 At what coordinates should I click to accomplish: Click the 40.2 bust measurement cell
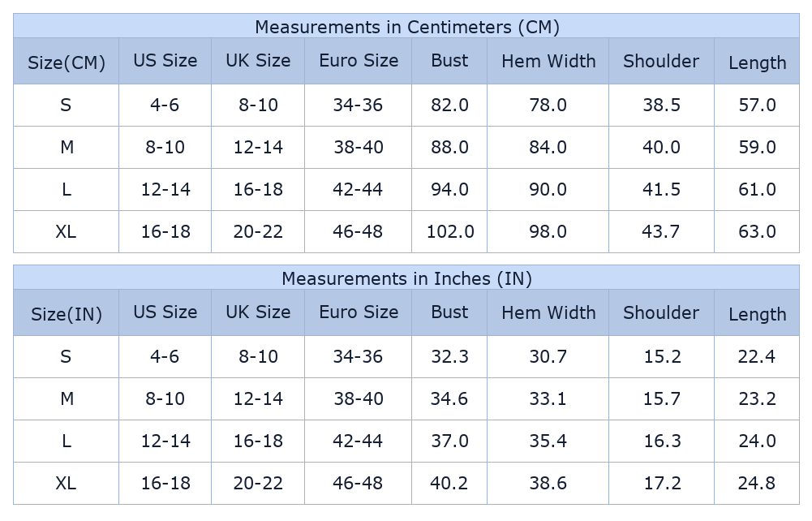(449, 483)
